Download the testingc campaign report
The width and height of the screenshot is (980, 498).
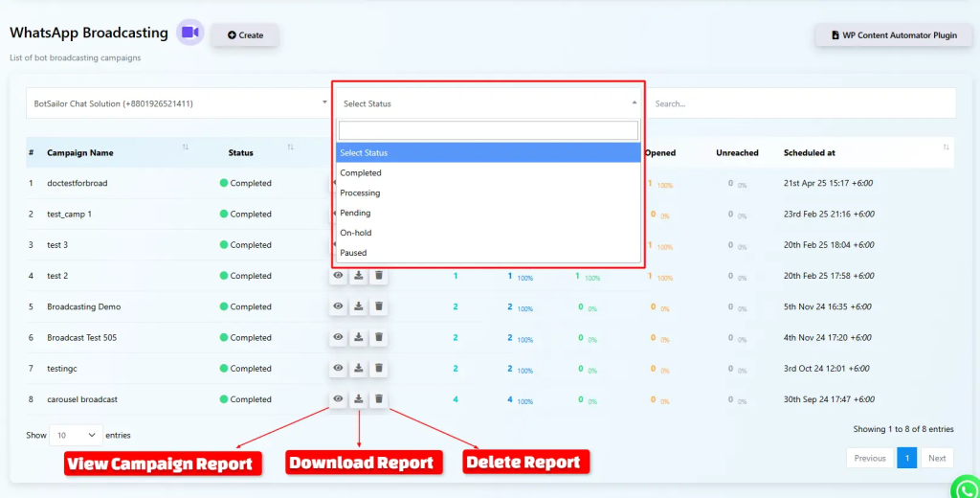coord(359,368)
